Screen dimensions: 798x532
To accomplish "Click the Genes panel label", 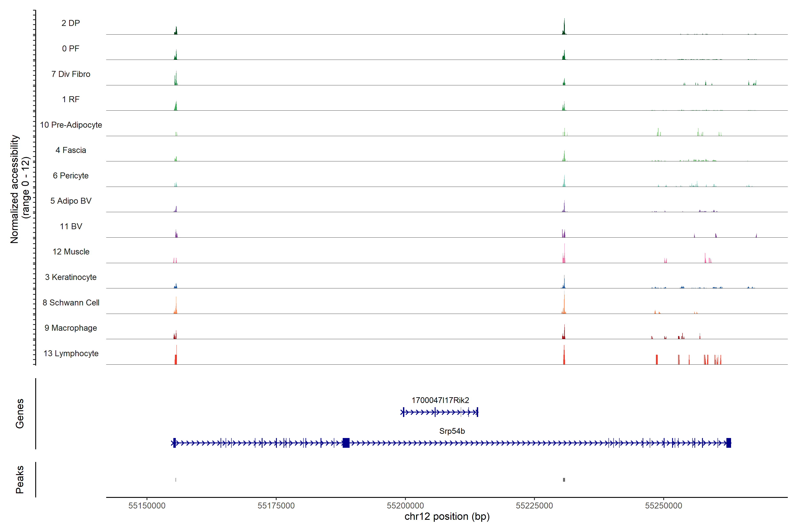I will coord(20,413).
